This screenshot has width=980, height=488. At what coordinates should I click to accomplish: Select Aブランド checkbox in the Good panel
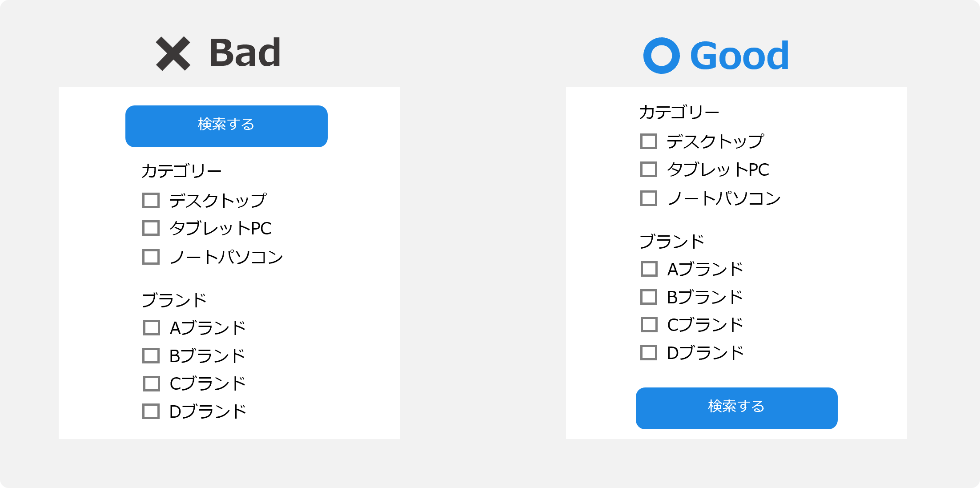click(x=649, y=269)
